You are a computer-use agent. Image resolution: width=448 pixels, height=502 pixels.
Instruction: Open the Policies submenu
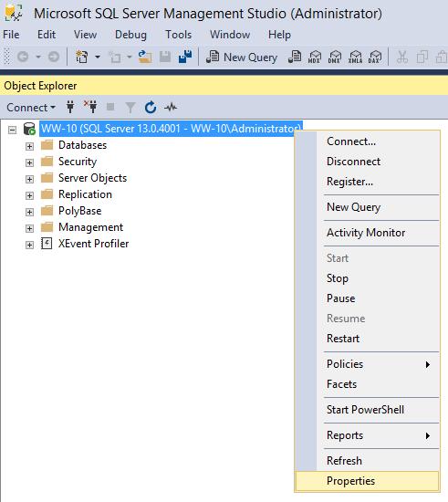pyautogui.click(x=367, y=364)
